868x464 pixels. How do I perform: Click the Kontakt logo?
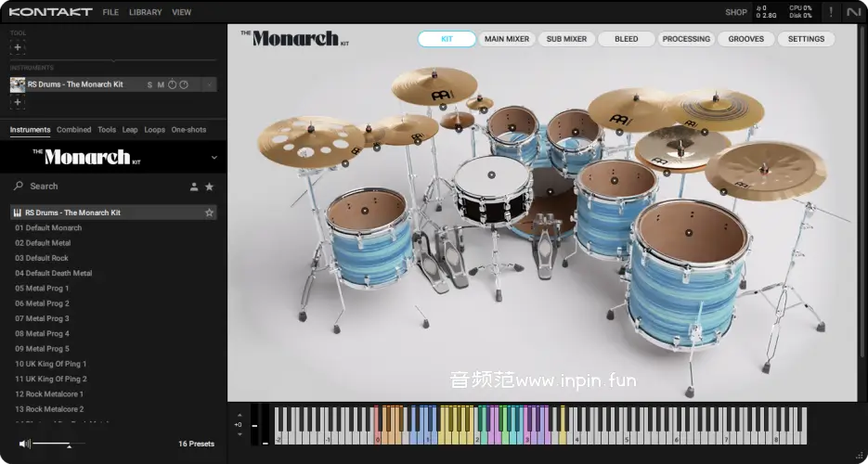(x=50, y=12)
